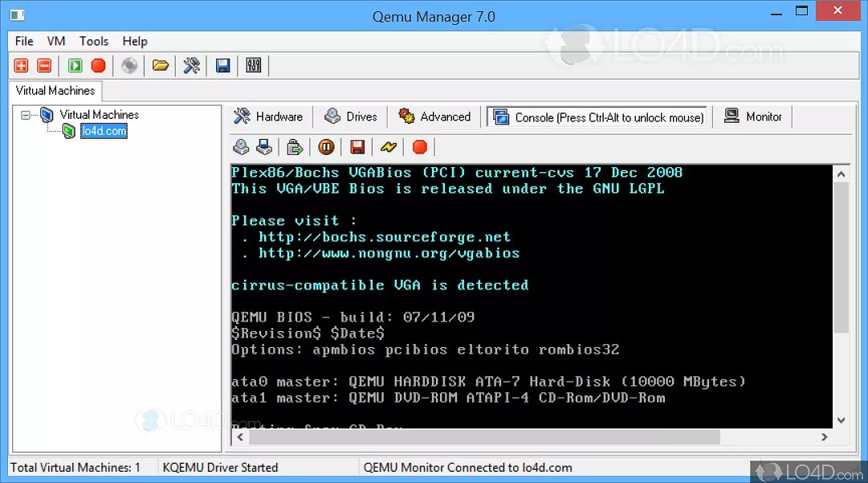Click console vertical scrollbar up arrow
The image size is (868, 483).
click(x=841, y=174)
